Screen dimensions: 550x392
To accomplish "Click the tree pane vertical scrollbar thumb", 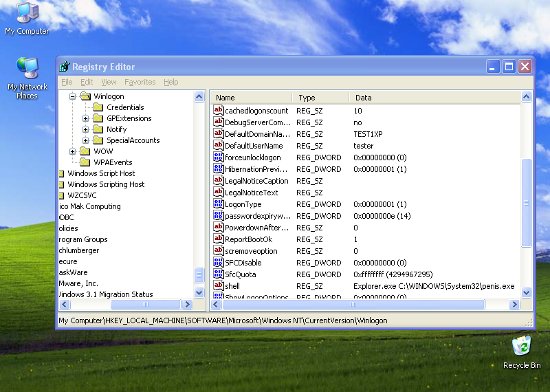I will [x=199, y=275].
